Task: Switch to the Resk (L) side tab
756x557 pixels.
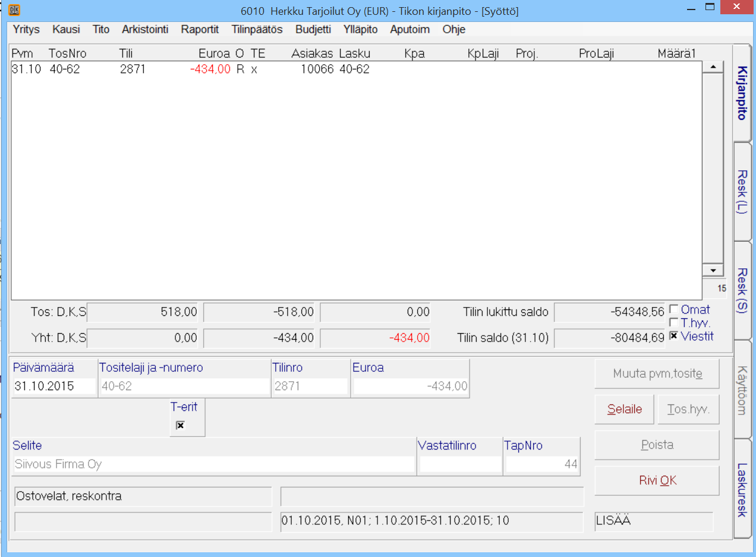Action: click(x=742, y=192)
